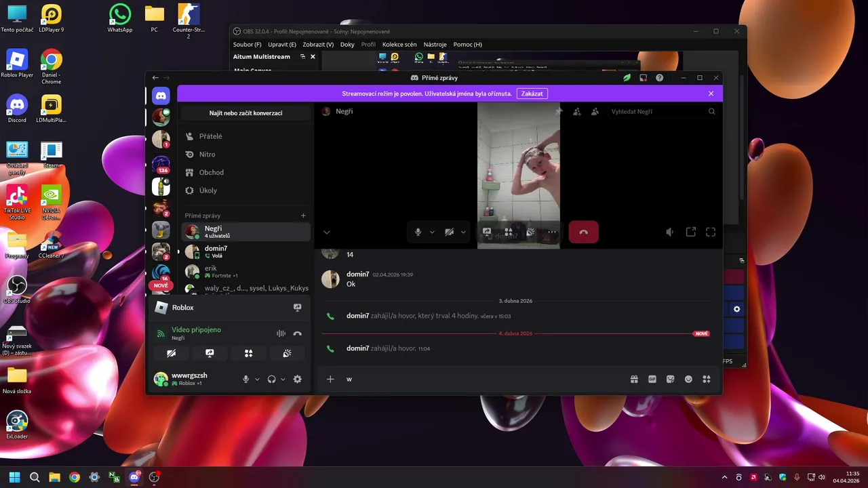Mute microphone in user panel
Viewport: 868px width, 488px height.
pyautogui.click(x=246, y=380)
